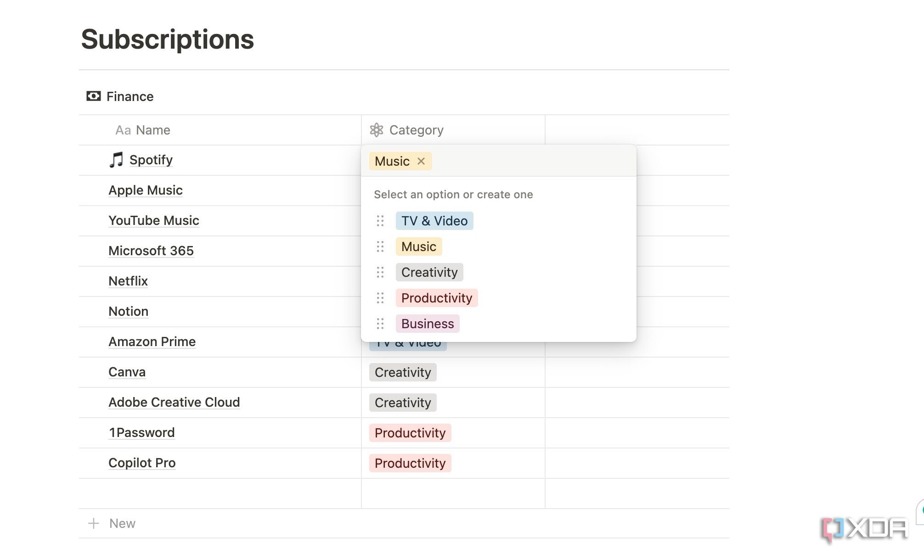The height and width of the screenshot is (560, 924).
Task: Open the category cell for Netflix
Action: pos(452,281)
